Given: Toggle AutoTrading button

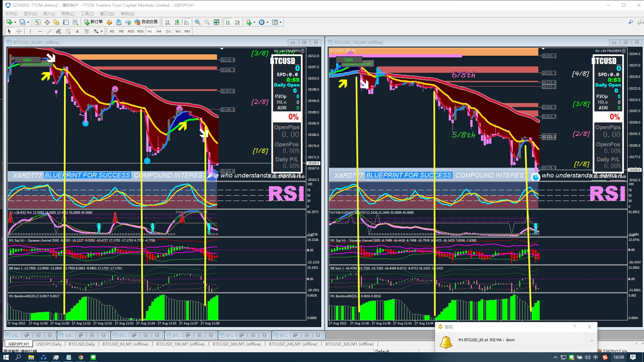Looking at the screenshot, I should 146,22.
